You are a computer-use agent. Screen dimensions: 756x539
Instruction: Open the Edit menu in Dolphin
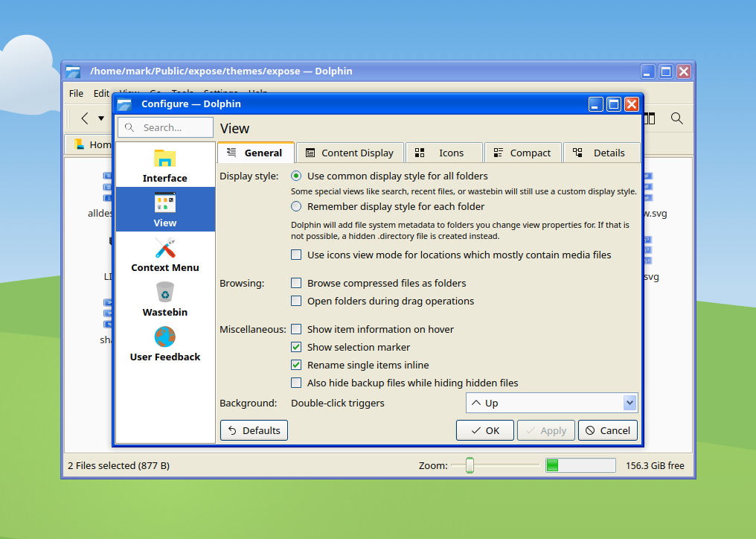101,94
